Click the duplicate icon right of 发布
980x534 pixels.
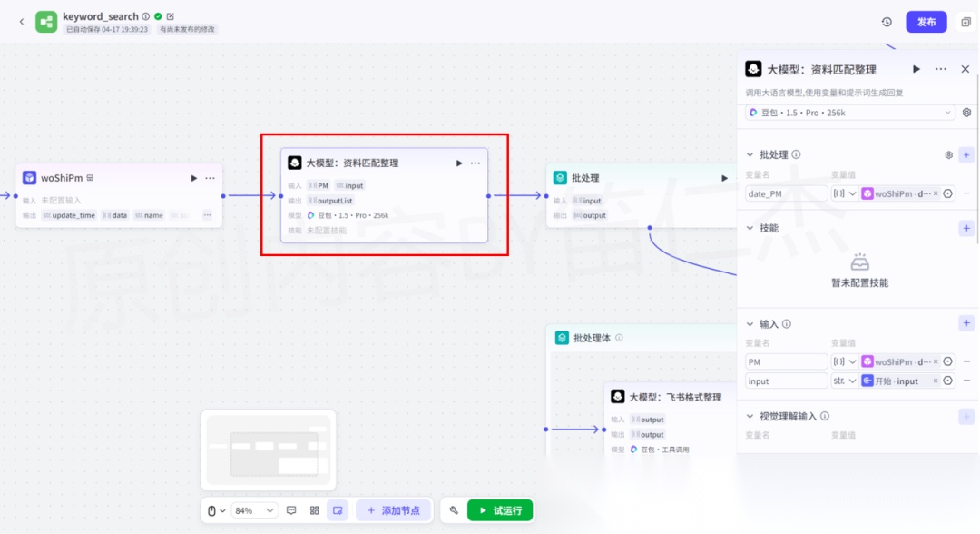[965, 22]
